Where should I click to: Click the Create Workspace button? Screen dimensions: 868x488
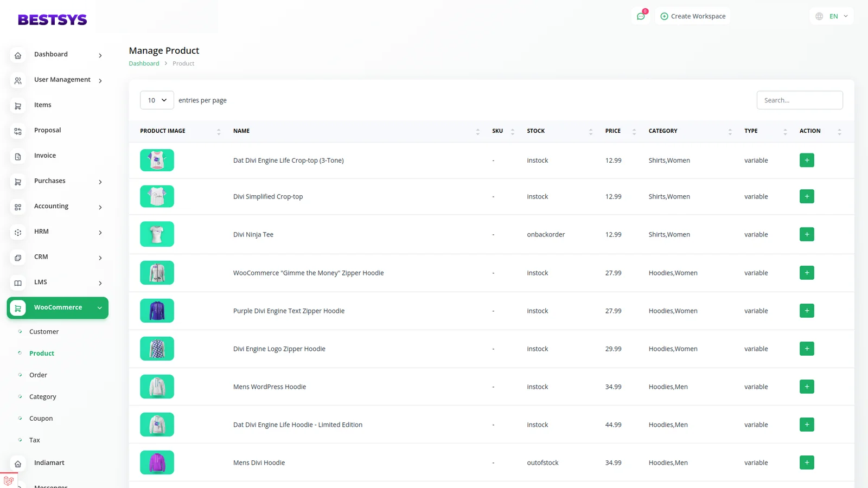coord(693,16)
